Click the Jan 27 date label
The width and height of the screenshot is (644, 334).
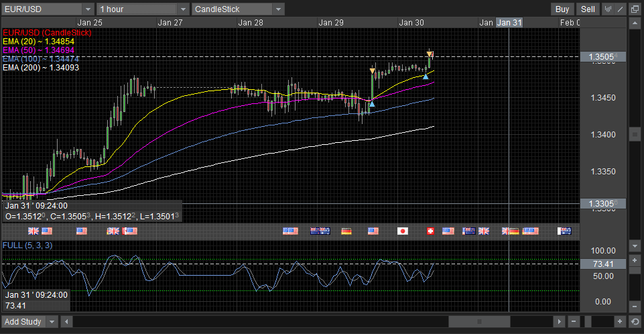pyautogui.click(x=170, y=23)
